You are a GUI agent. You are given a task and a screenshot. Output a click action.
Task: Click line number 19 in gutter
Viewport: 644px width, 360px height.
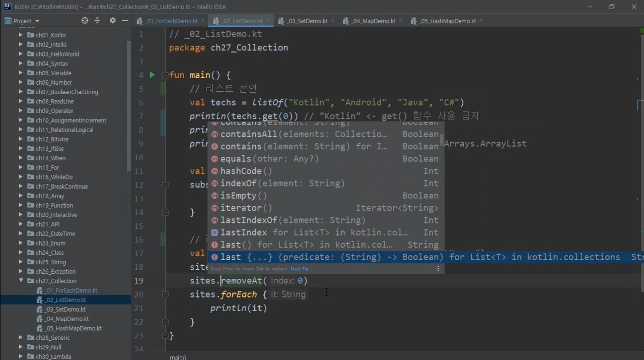click(x=139, y=281)
